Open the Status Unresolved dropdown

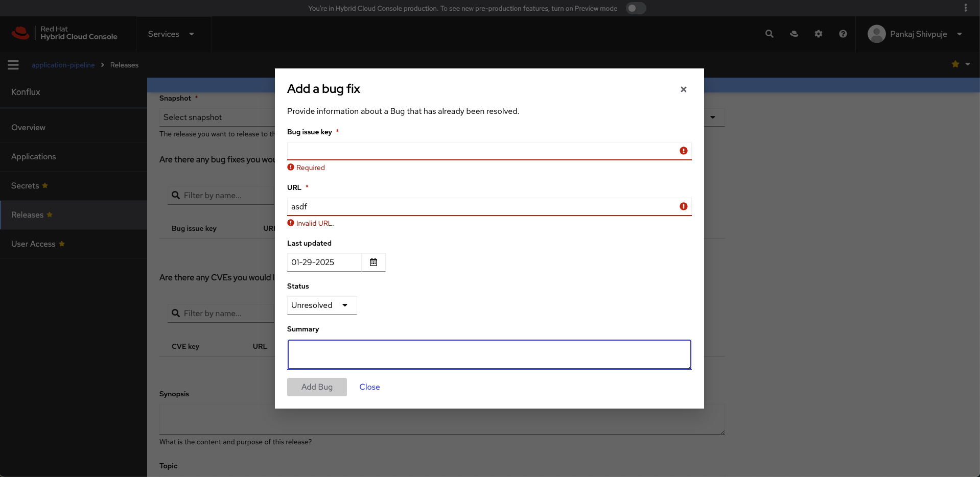point(321,305)
